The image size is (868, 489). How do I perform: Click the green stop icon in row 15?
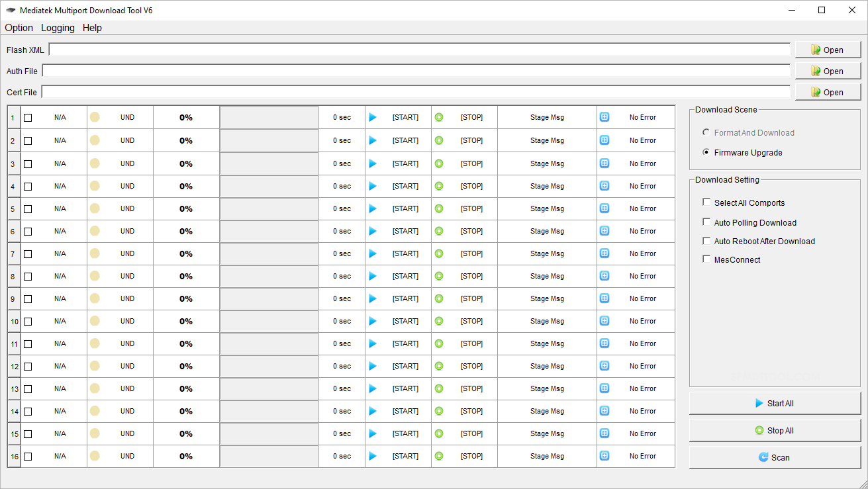pyautogui.click(x=439, y=433)
